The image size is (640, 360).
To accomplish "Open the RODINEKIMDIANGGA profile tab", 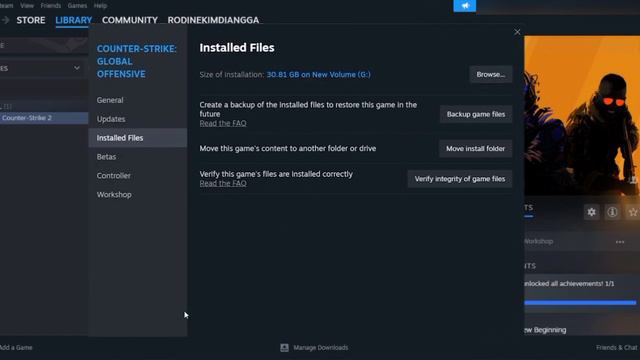I will click(x=213, y=20).
